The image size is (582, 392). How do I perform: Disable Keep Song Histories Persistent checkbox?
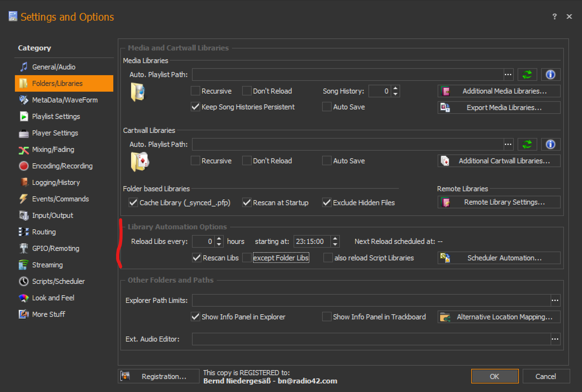195,107
